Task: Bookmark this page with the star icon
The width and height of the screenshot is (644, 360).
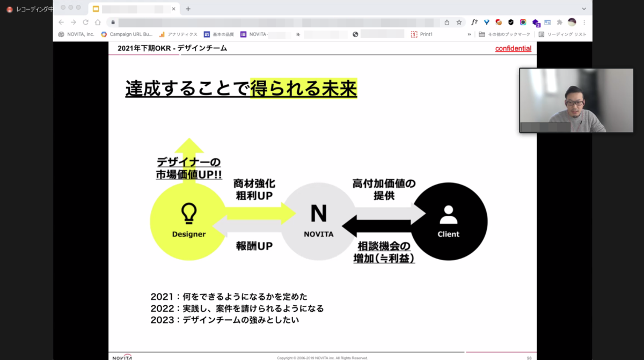Action: tap(459, 22)
